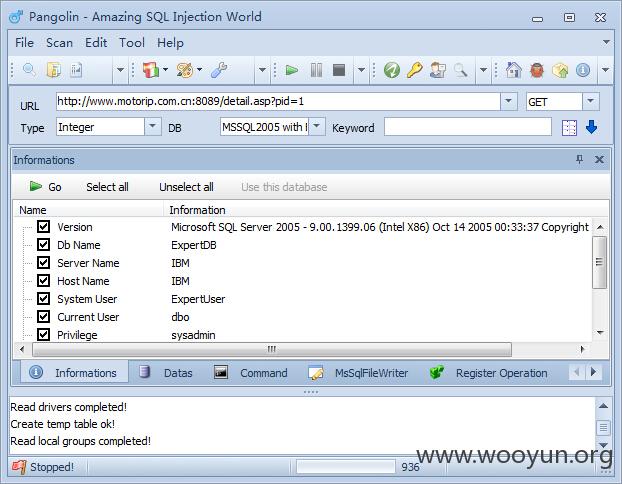Screen dimensions: 622x484
Task: Click the yellow key toolbar icon
Action: tap(415, 70)
